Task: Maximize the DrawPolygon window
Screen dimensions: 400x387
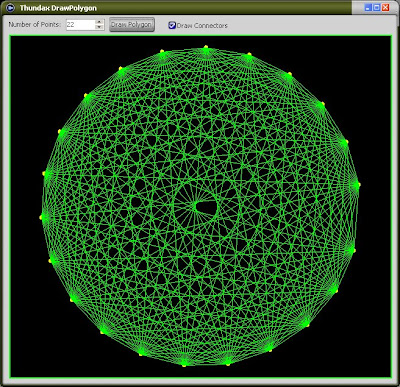Action: (377, 7)
